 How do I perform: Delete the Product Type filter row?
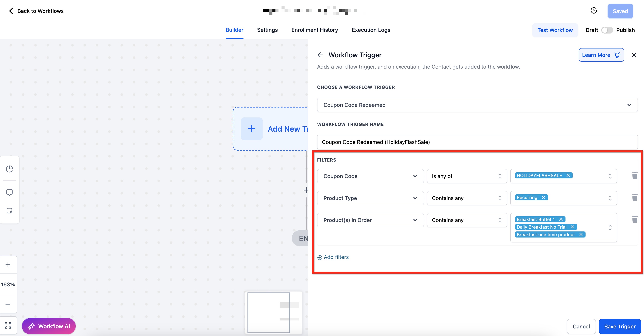tap(635, 198)
